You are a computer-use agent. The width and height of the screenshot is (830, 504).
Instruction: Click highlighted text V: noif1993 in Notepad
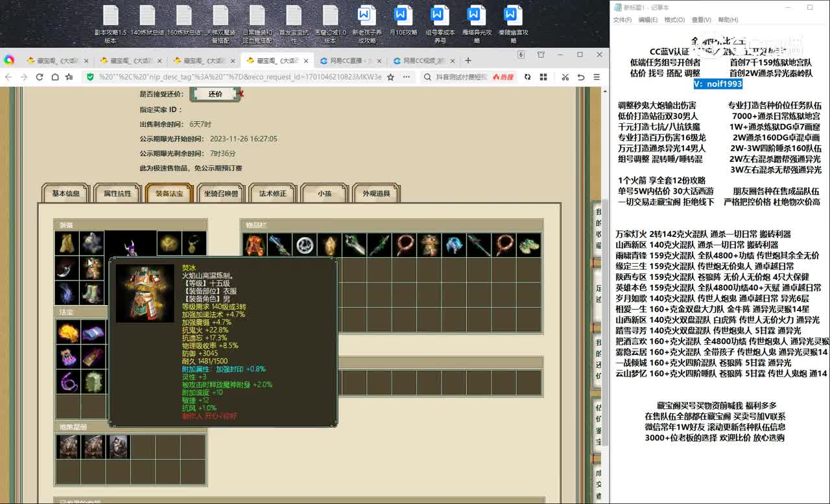(x=718, y=84)
